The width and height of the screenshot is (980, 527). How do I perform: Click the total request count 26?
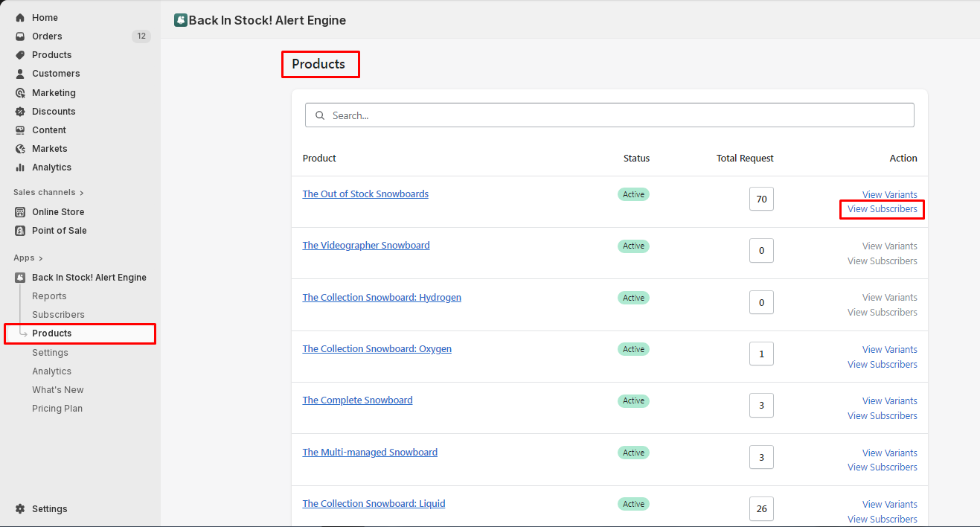pyautogui.click(x=761, y=508)
